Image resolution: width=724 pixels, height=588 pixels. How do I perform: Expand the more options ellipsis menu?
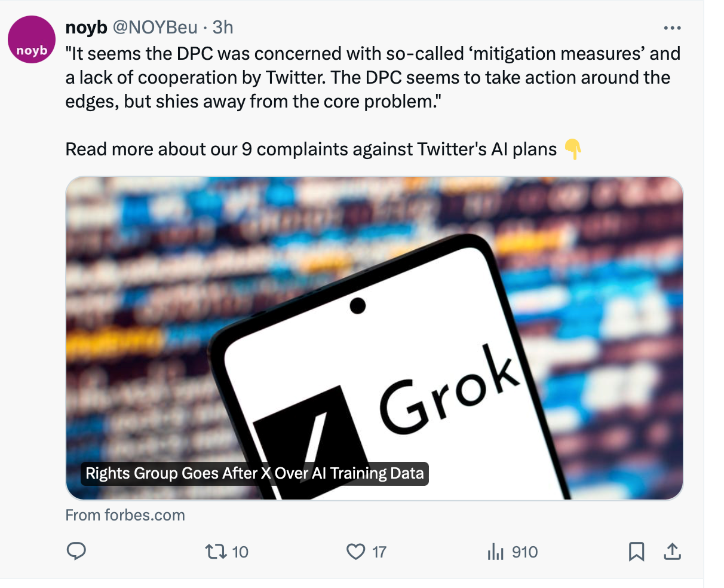(672, 28)
